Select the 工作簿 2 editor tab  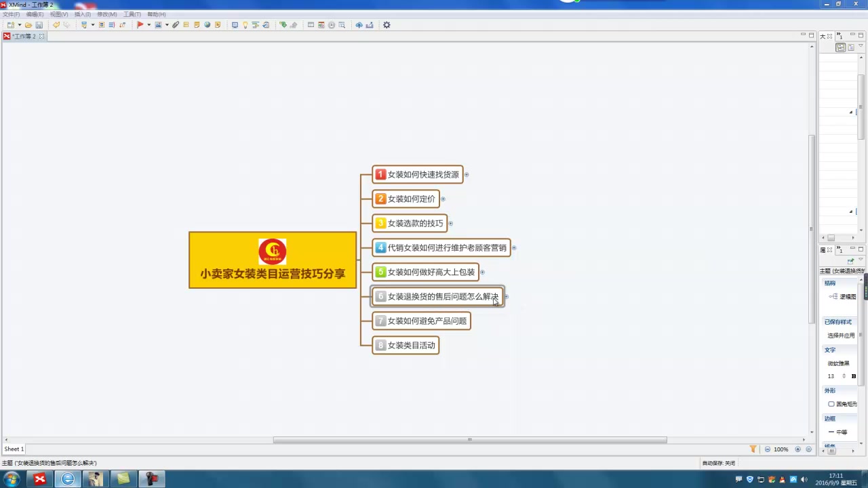tap(24, 36)
